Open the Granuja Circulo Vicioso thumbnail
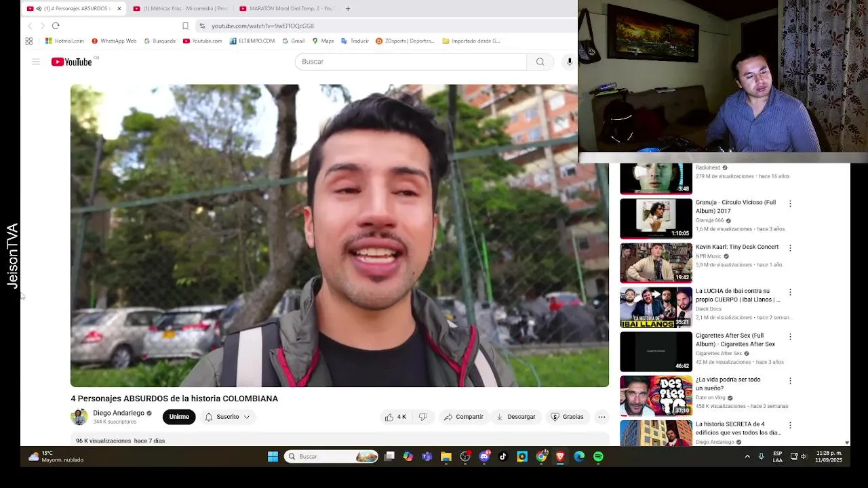Viewport: 868px width, 488px height. (x=656, y=218)
